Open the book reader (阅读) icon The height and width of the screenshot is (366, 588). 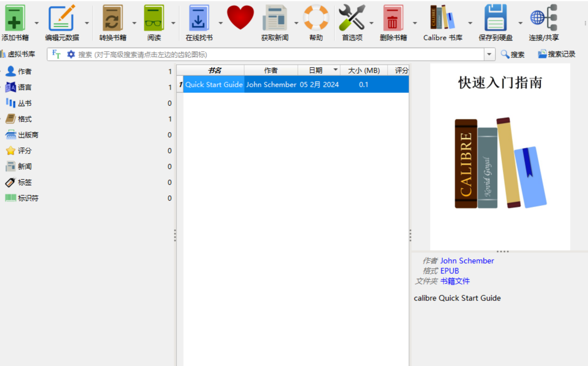pyautogui.click(x=154, y=18)
